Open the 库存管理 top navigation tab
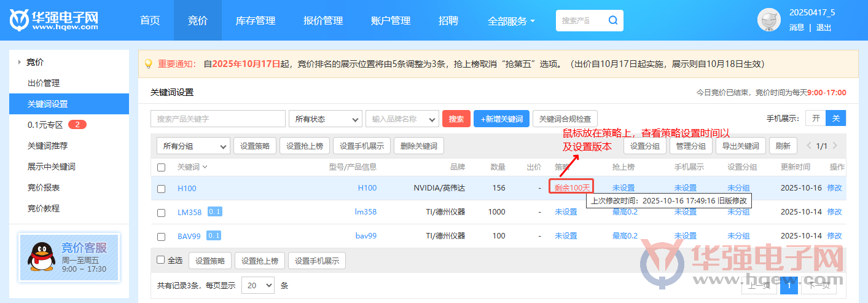 [255, 20]
